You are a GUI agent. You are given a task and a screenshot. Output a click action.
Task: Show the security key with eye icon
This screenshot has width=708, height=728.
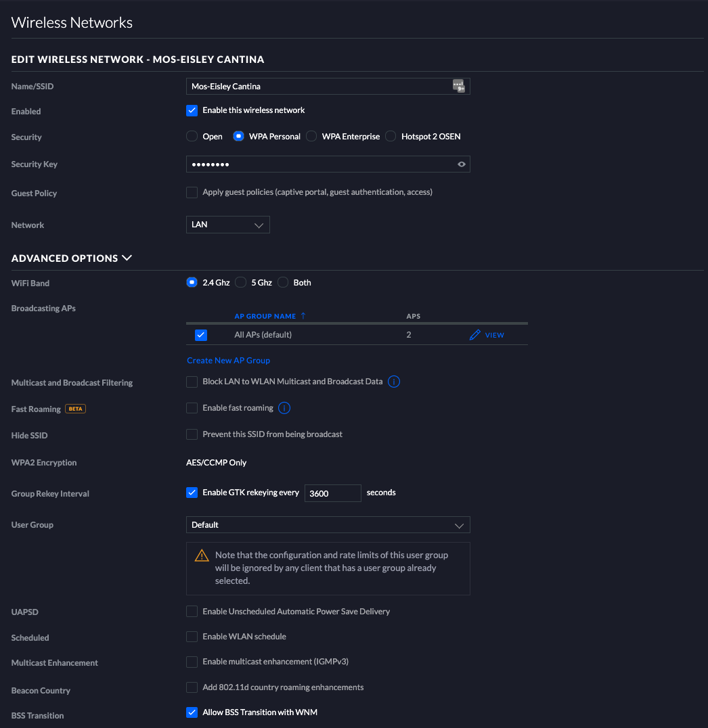[462, 164]
